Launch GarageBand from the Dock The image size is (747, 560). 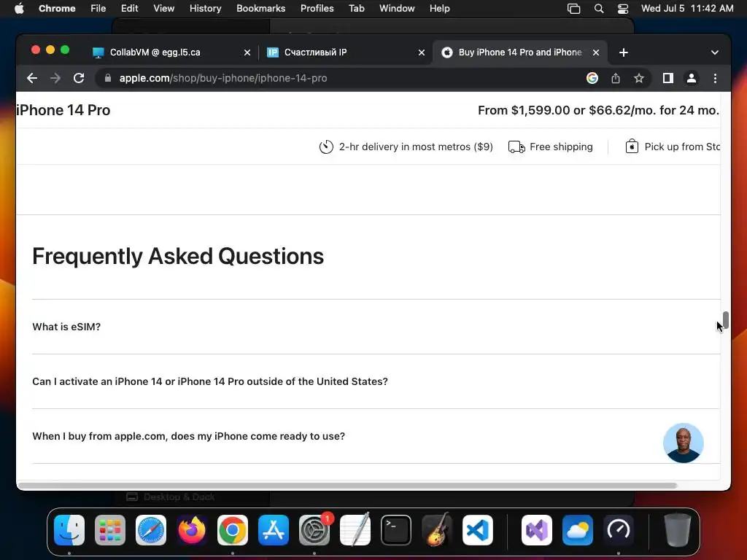coord(437,530)
